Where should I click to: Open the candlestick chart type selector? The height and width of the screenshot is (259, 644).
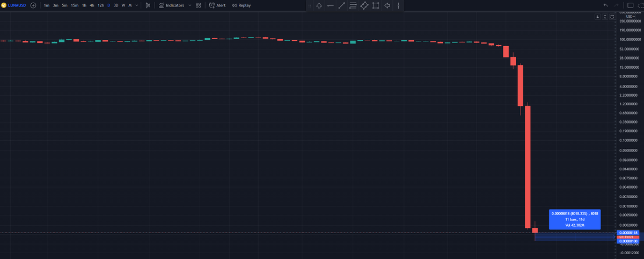(148, 5)
